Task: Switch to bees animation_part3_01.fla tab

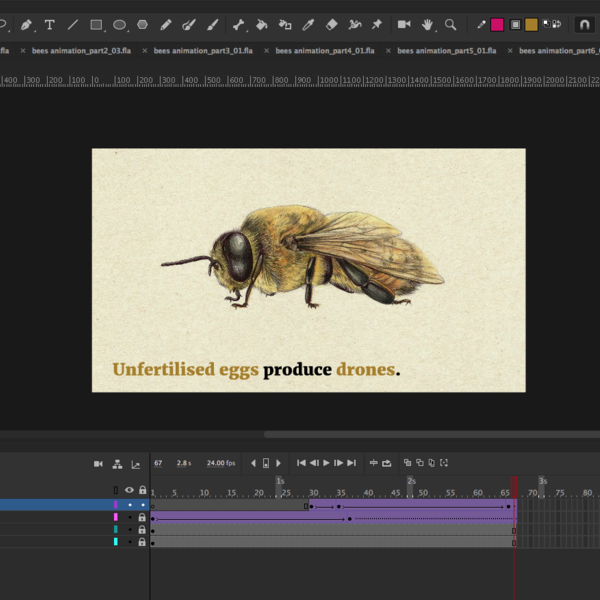Action: tap(203, 51)
